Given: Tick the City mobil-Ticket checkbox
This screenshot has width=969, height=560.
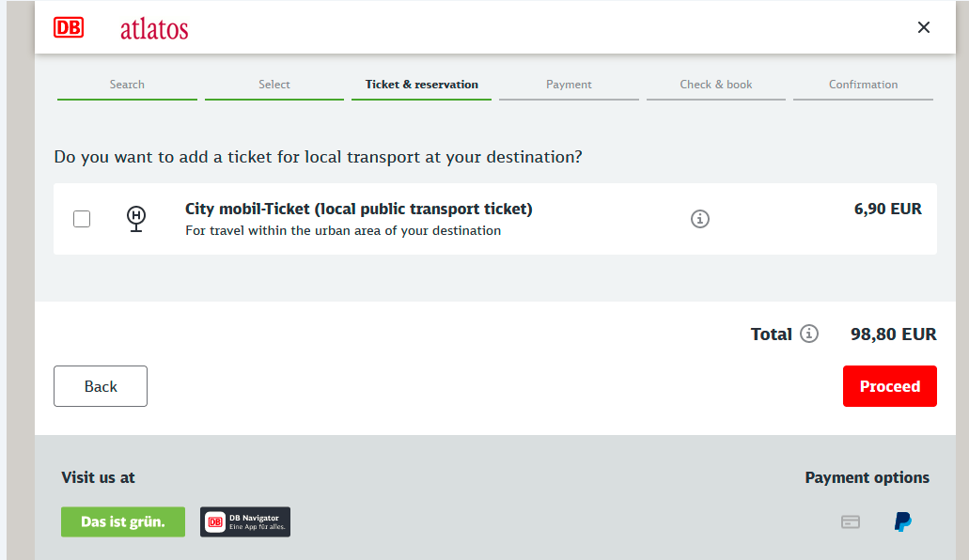Looking at the screenshot, I should [82, 219].
